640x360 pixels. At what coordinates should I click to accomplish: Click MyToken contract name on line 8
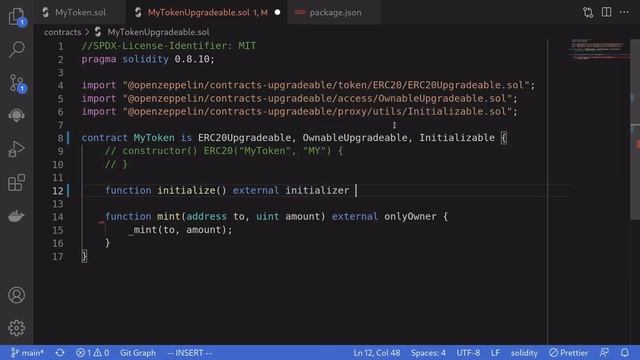pyautogui.click(x=154, y=138)
